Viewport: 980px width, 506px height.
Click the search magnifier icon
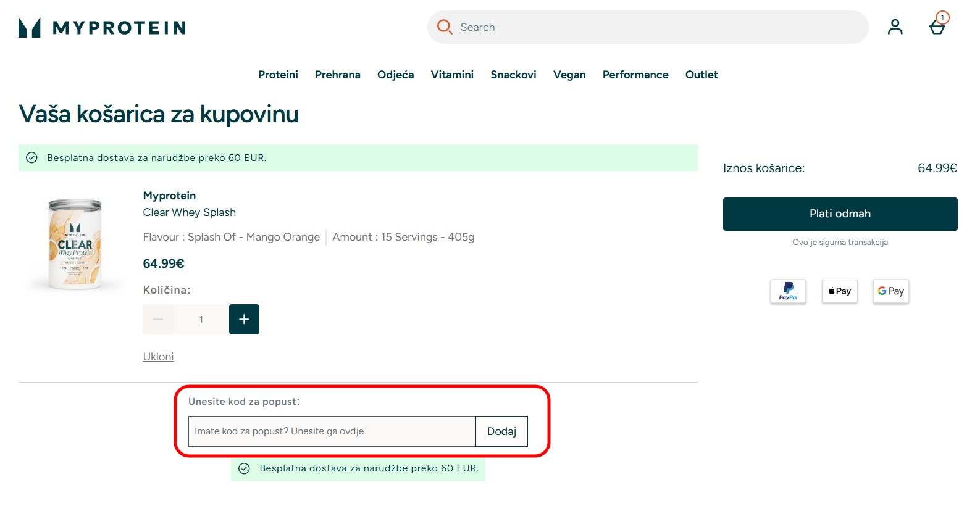click(444, 27)
